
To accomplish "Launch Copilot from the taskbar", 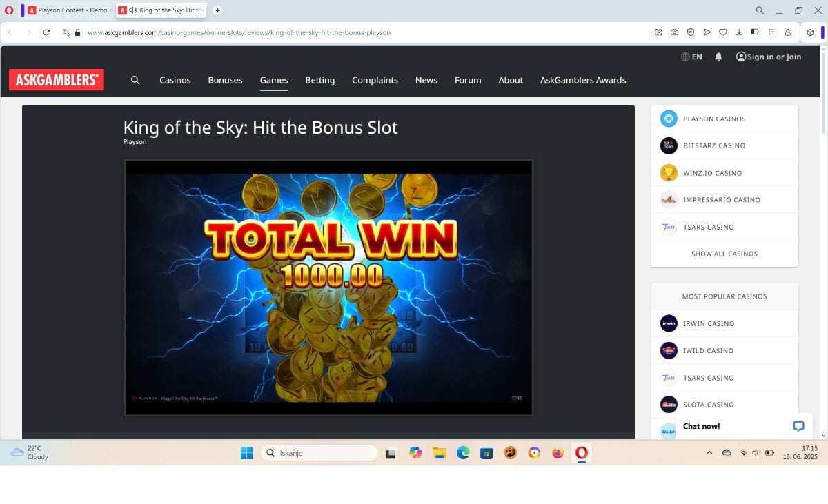I will [x=415, y=453].
